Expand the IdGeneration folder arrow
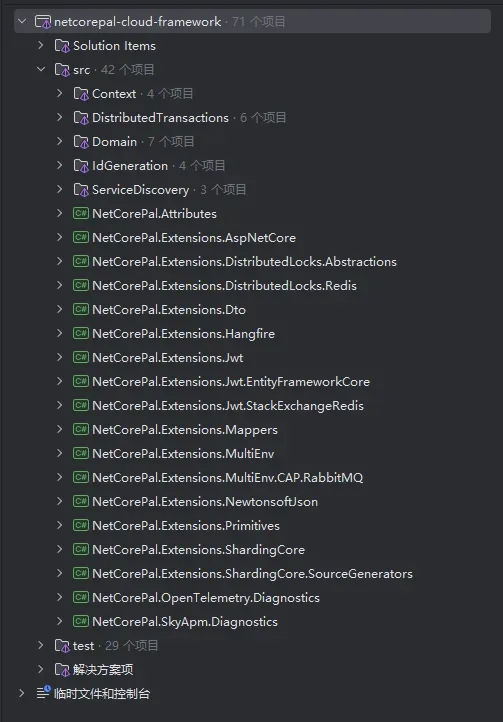The width and height of the screenshot is (503, 722). tap(59, 165)
